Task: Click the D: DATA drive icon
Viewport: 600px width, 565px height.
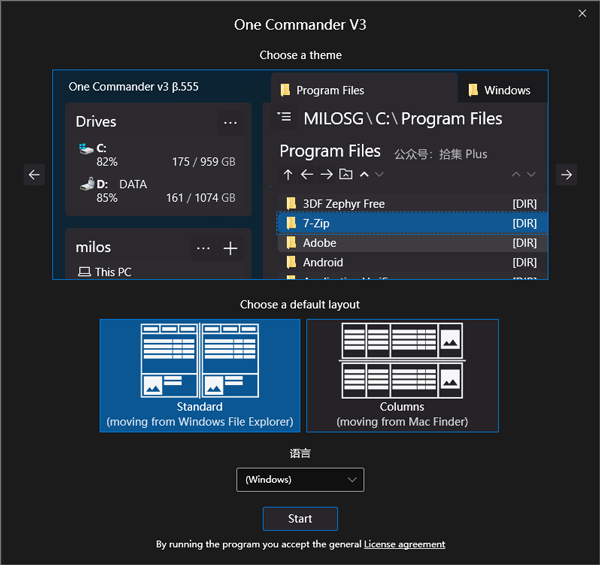Action: pyautogui.click(x=87, y=184)
